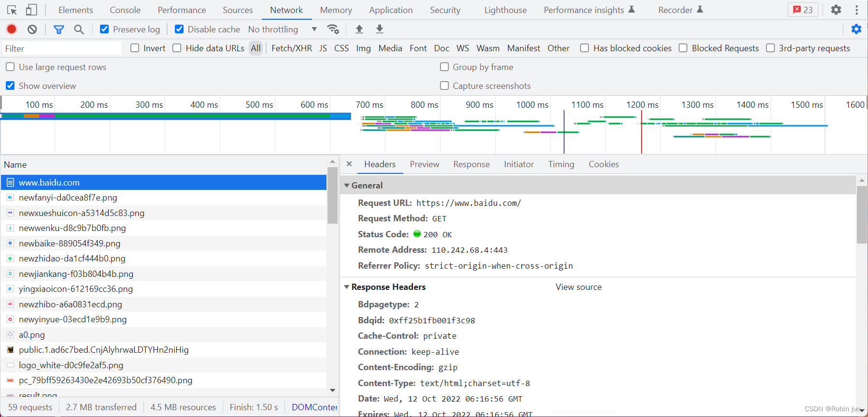Click thumbnail icon of public.1.ad6c7bed request
The height and width of the screenshot is (417, 868).
pos(10,350)
